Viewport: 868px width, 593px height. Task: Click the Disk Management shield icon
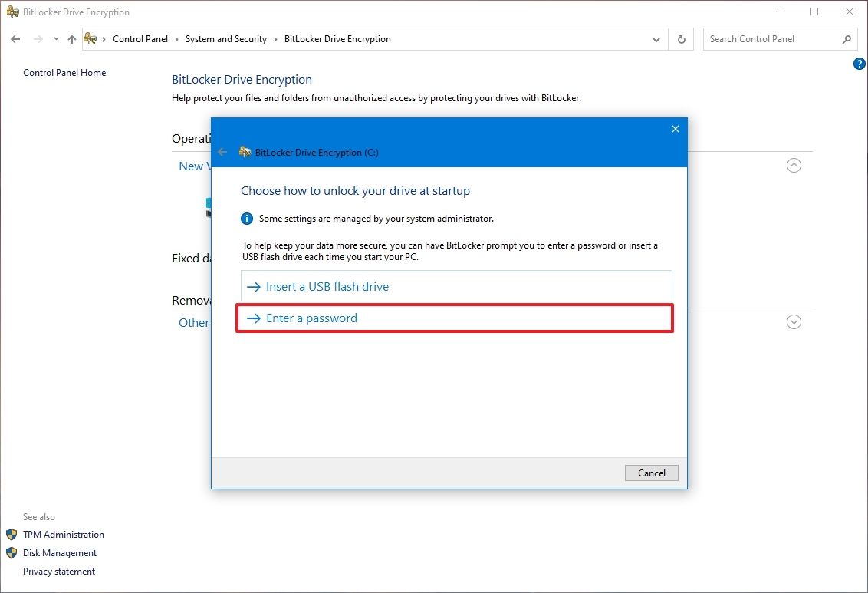[x=10, y=552]
